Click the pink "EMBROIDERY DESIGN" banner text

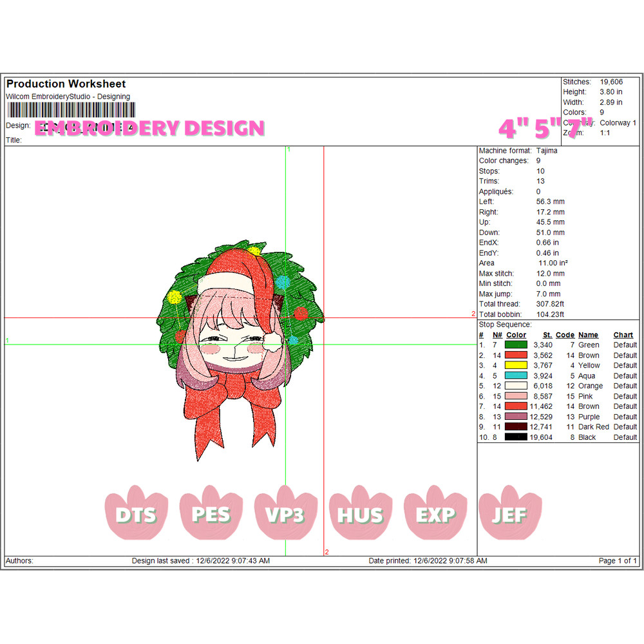pyautogui.click(x=149, y=128)
